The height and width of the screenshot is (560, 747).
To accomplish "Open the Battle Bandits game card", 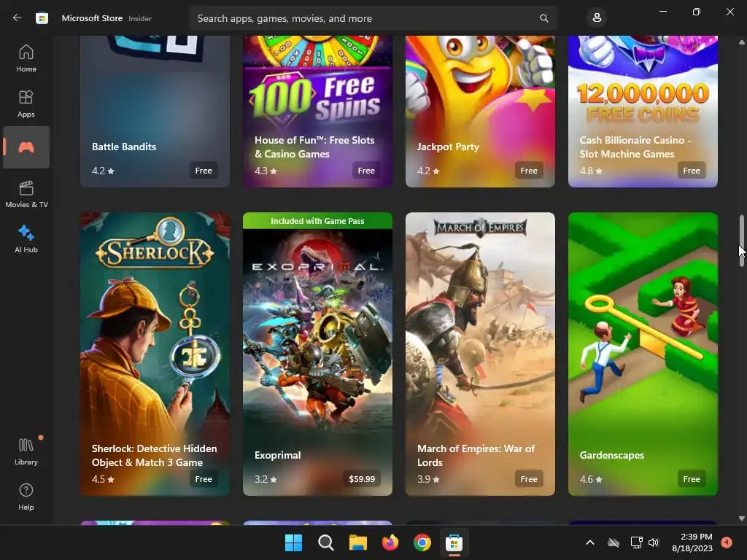I will (x=155, y=112).
